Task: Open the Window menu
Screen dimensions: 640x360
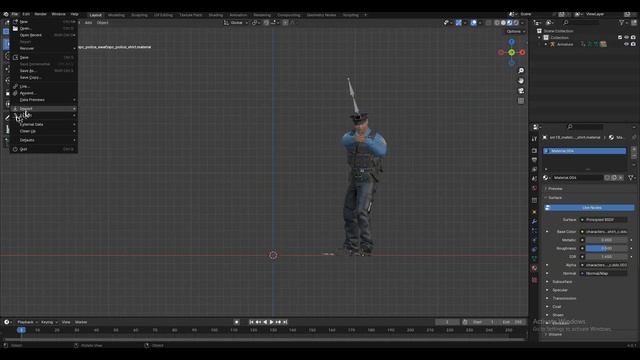Action: pyautogui.click(x=58, y=14)
